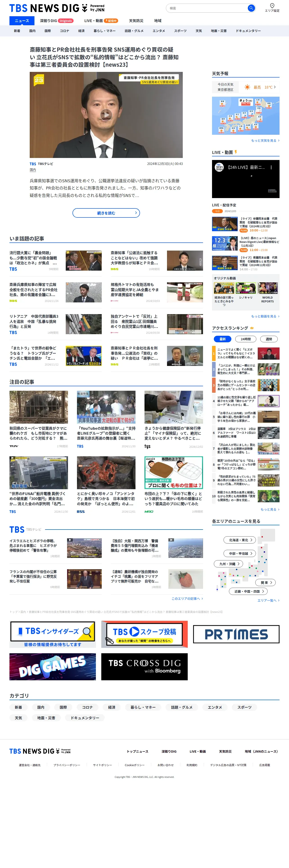
Task: Play the main news23 video
Action: (106, 114)
